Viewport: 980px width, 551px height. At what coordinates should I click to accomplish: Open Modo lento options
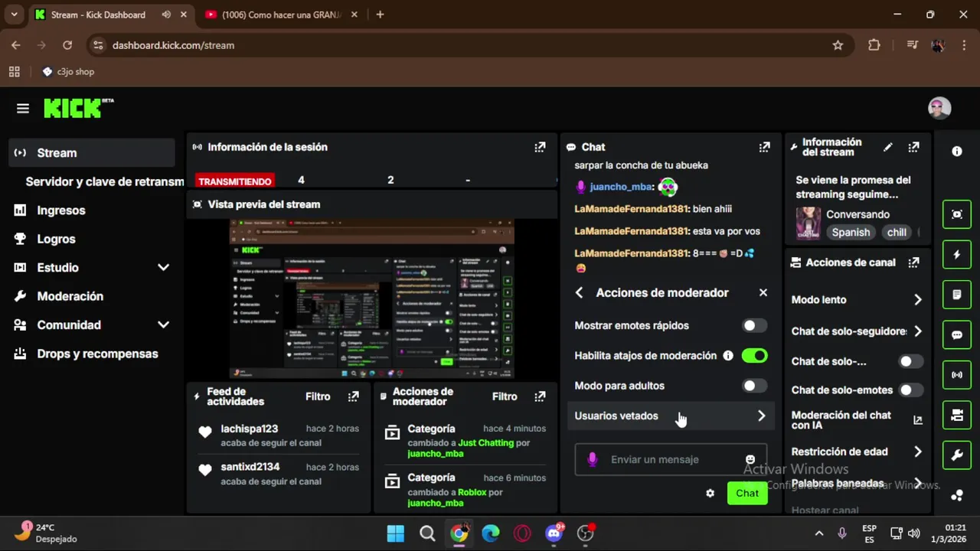(x=857, y=300)
